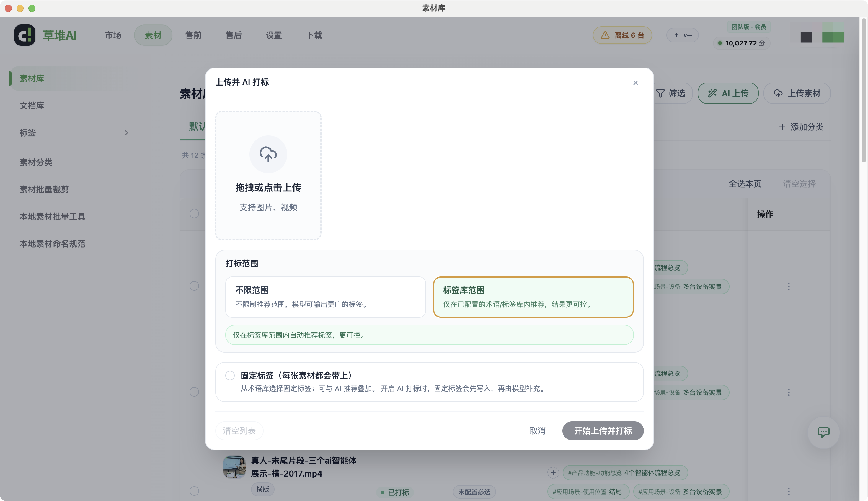Close the 上传并 AI 打标 dialog
Screen dimensions: 868x501
tap(635, 83)
